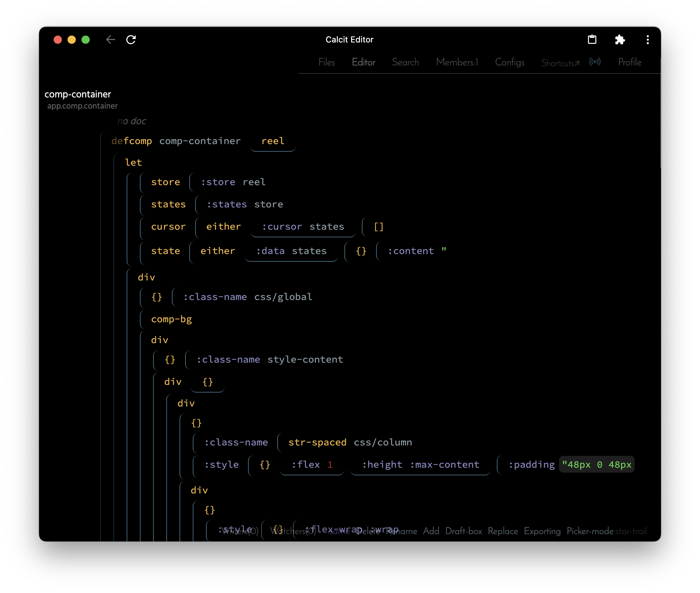Click the Add action in the bottom bar

coord(431,531)
